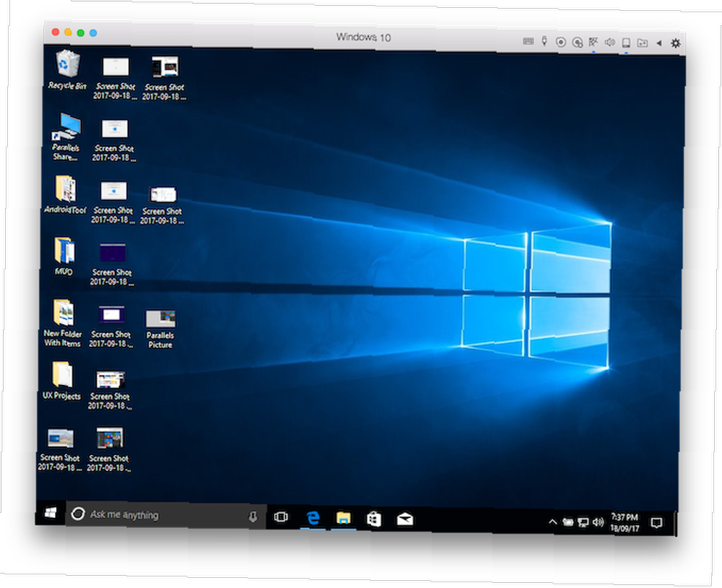
Task: Click the blue Coherence button in the title bar
Action: [93, 33]
